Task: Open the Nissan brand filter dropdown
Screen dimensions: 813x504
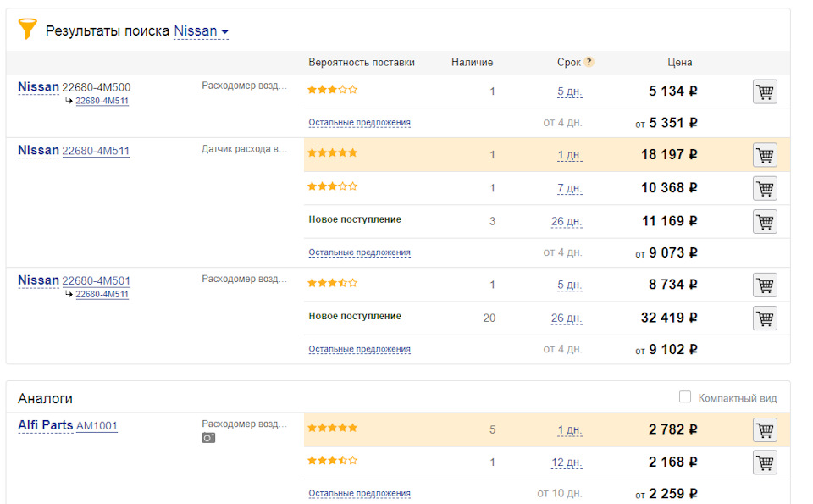Action: coord(201,31)
